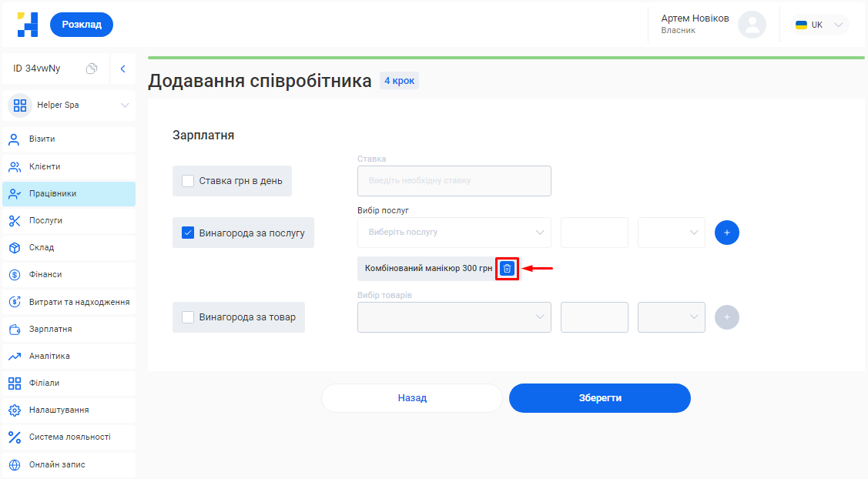
Task: Go to Візити in the sidebar
Action: (42, 139)
